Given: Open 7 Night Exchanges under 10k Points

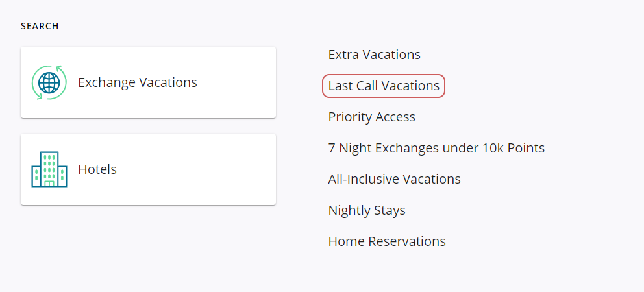Looking at the screenshot, I should (436, 148).
